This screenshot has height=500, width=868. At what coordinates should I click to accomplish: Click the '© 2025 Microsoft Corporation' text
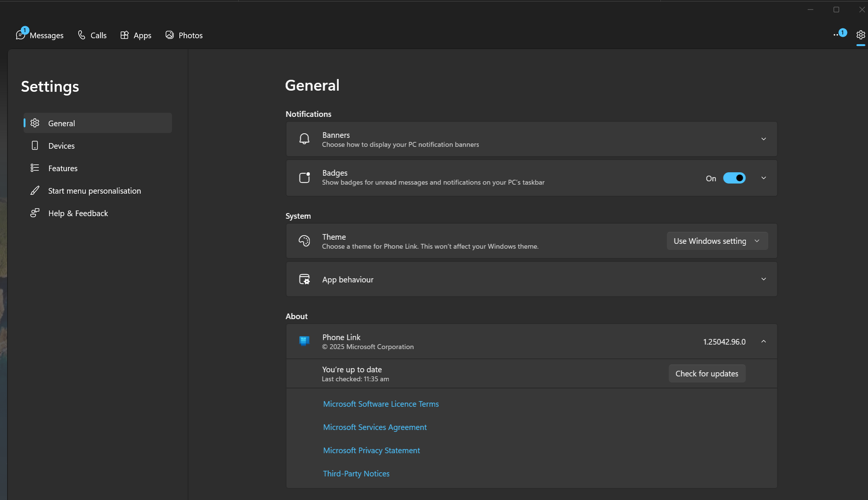point(368,347)
